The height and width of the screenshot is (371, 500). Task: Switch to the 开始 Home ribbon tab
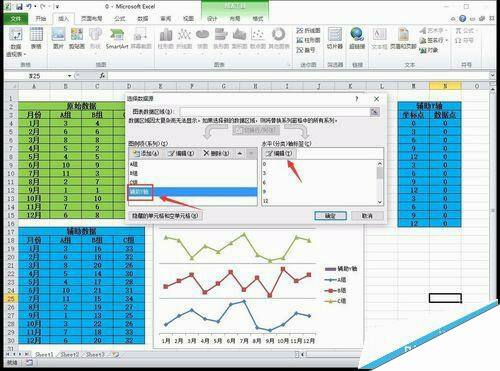pos(41,19)
